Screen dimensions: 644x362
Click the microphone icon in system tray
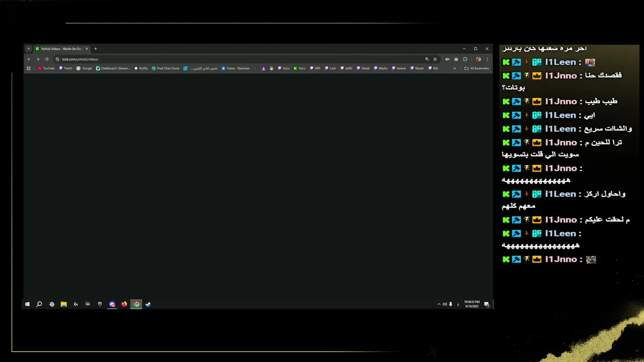point(451,304)
